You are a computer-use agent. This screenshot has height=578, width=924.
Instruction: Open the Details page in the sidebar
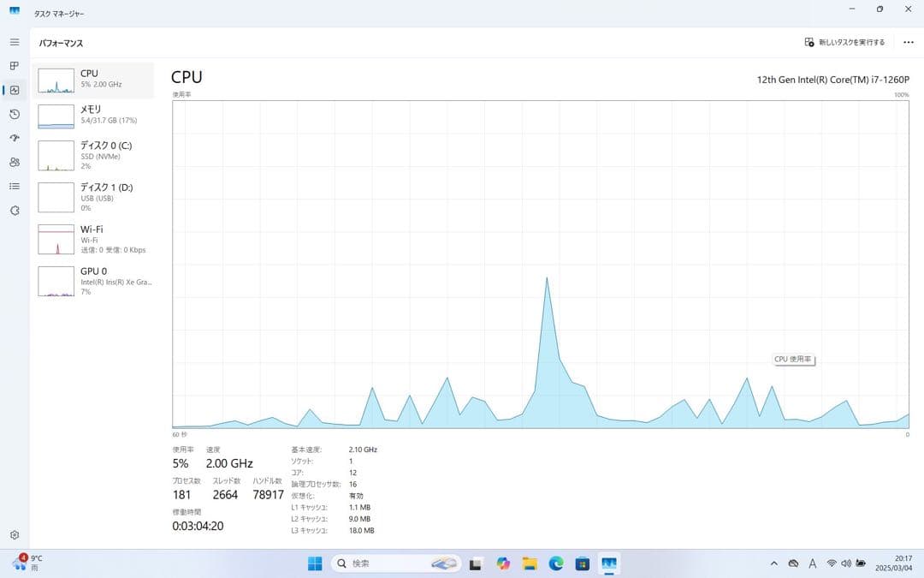(x=14, y=186)
